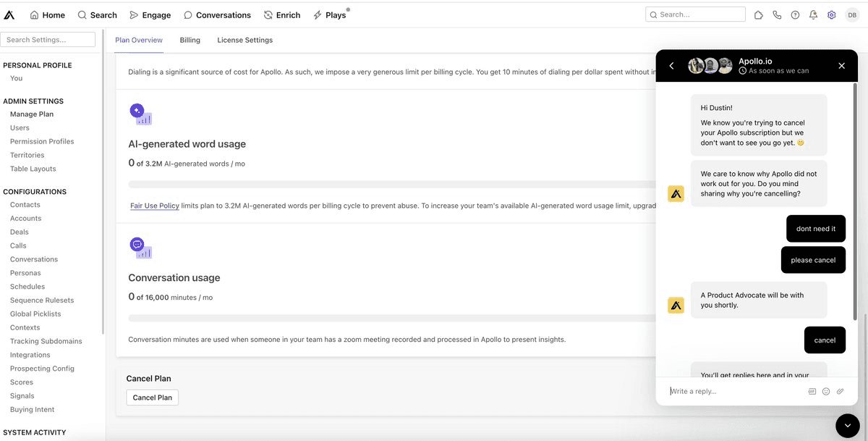Open Territories settings

(x=27, y=156)
